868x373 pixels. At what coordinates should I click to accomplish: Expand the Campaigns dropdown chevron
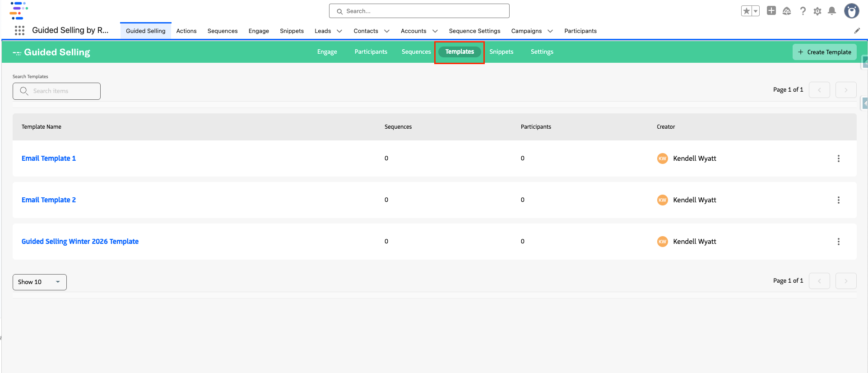click(550, 31)
